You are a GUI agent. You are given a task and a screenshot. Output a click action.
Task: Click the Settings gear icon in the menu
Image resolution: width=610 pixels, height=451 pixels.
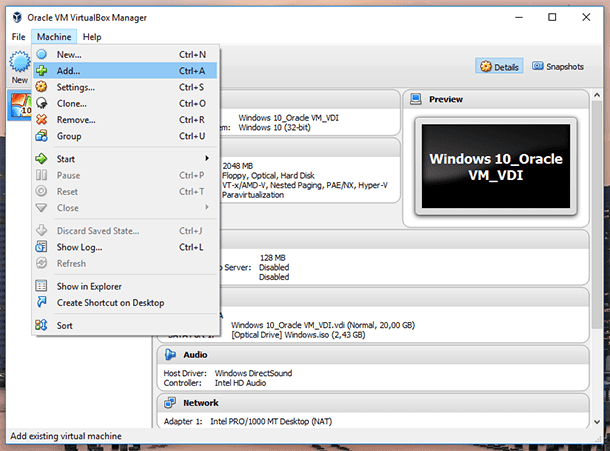tap(42, 87)
